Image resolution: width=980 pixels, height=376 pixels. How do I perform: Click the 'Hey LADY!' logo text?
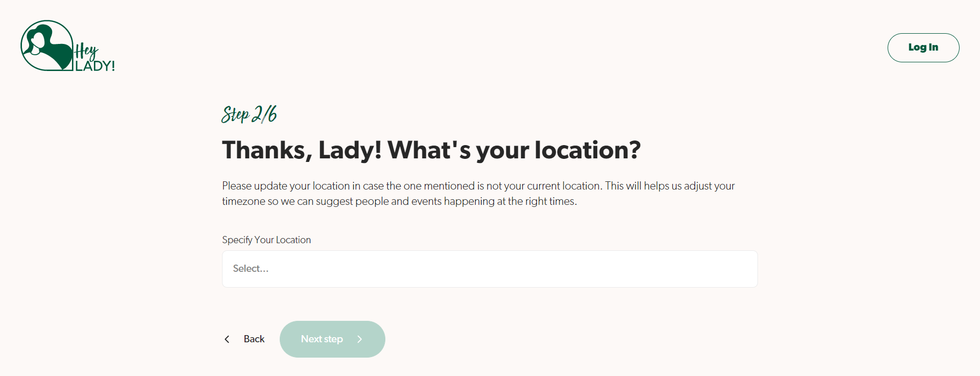coord(94,58)
